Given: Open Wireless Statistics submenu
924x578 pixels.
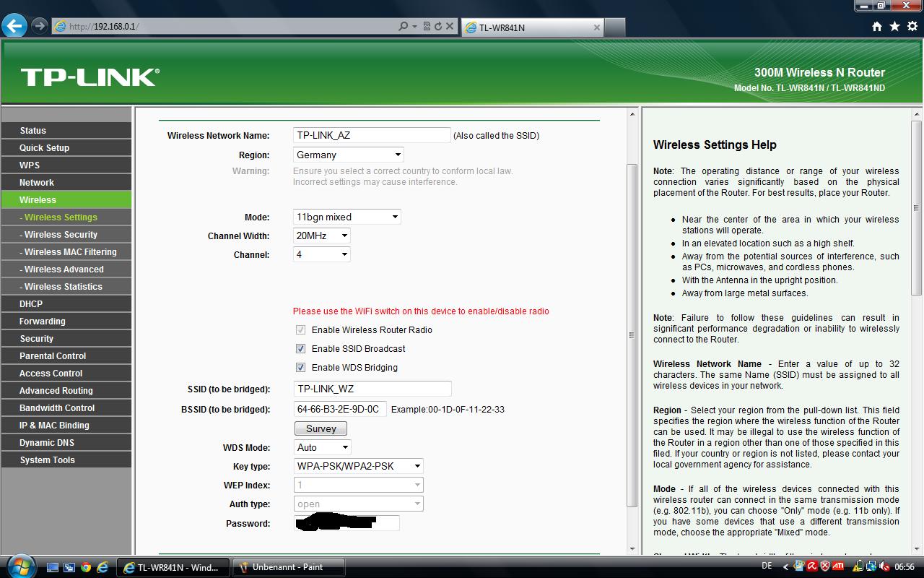Looking at the screenshot, I should tap(66, 287).
